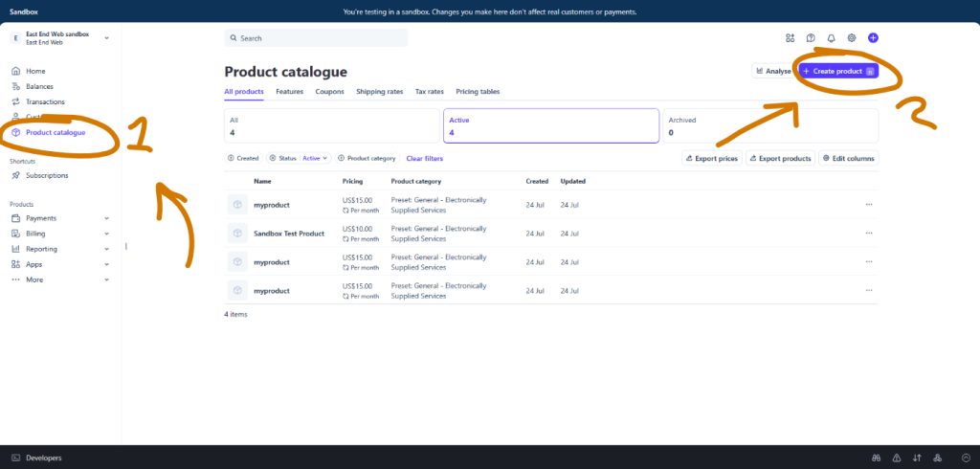Open the settings gear icon
Screen dimensions: 980x469
click(851, 38)
